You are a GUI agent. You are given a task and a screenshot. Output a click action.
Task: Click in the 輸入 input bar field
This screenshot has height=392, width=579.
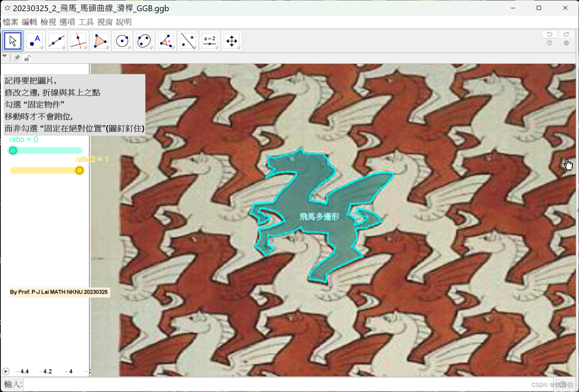pyautogui.click(x=288, y=385)
